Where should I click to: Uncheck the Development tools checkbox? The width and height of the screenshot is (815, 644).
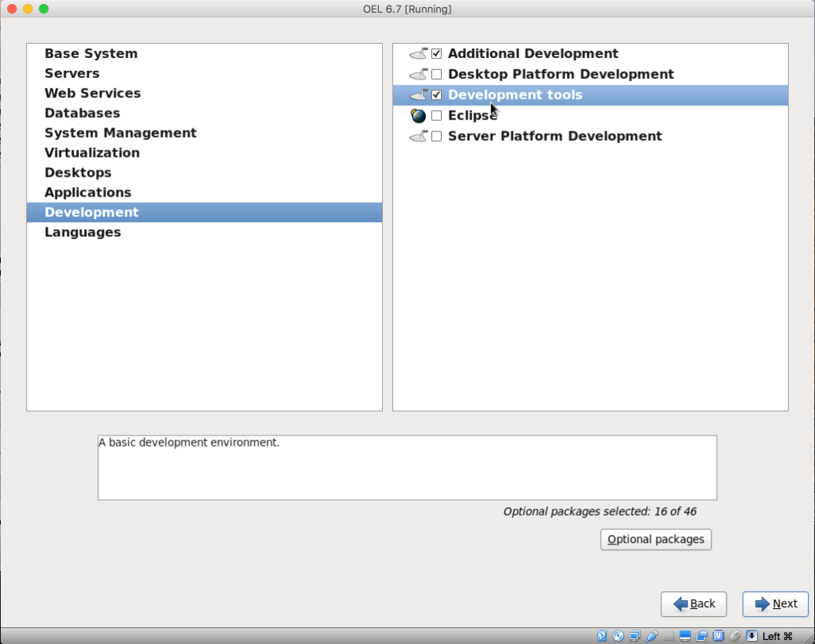437,95
